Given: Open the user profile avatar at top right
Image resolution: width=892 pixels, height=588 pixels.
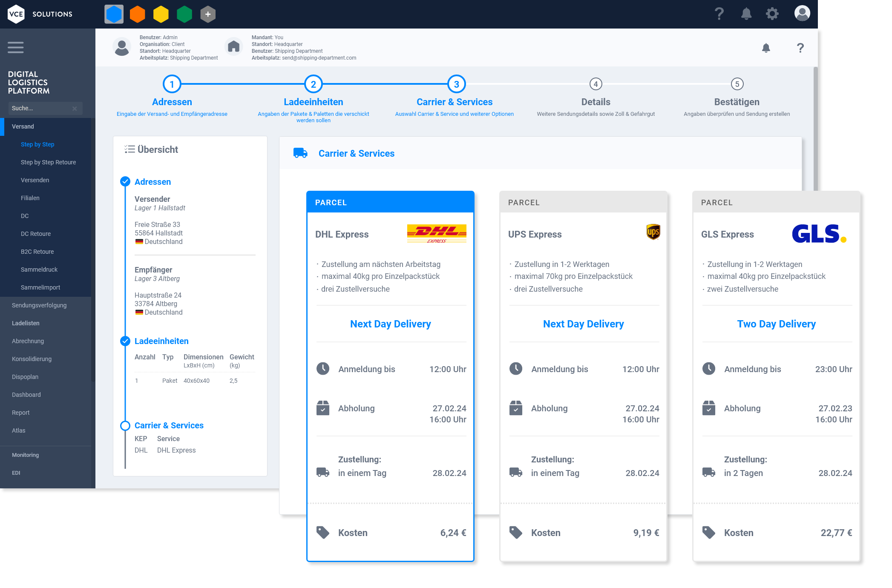Looking at the screenshot, I should (802, 13).
